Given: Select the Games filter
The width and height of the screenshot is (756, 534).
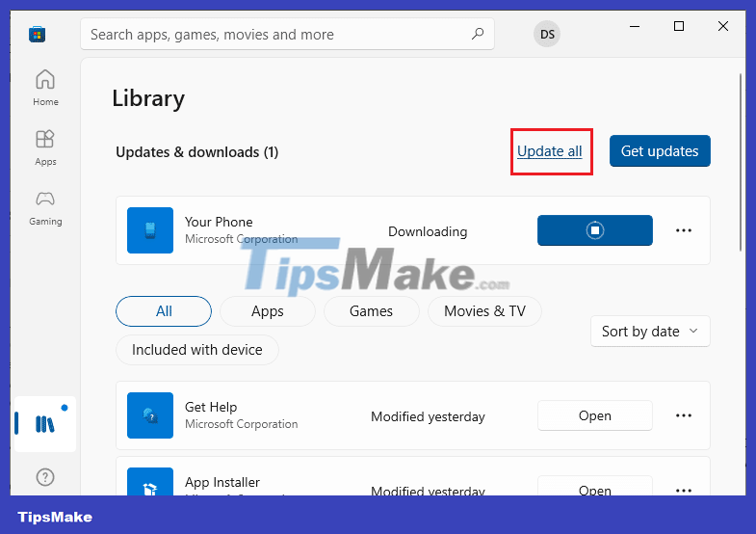Looking at the screenshot, I should point(371,311).
